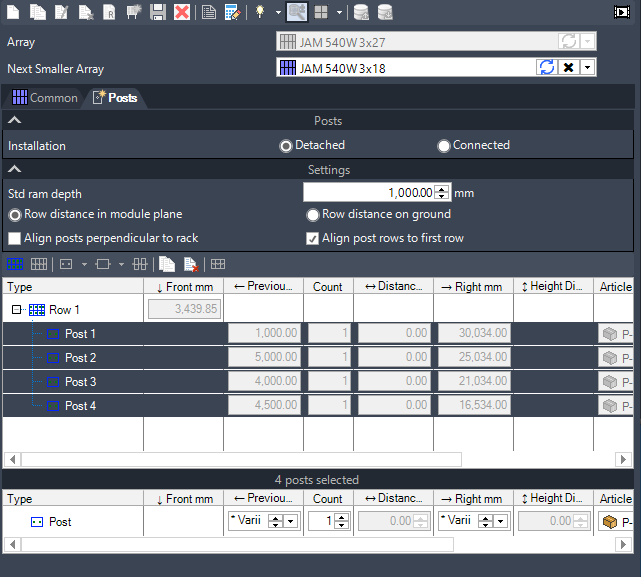Open the Right Varii dropdown in selection row
Viewport: 641px width, 577px height.
click(501, 521)
